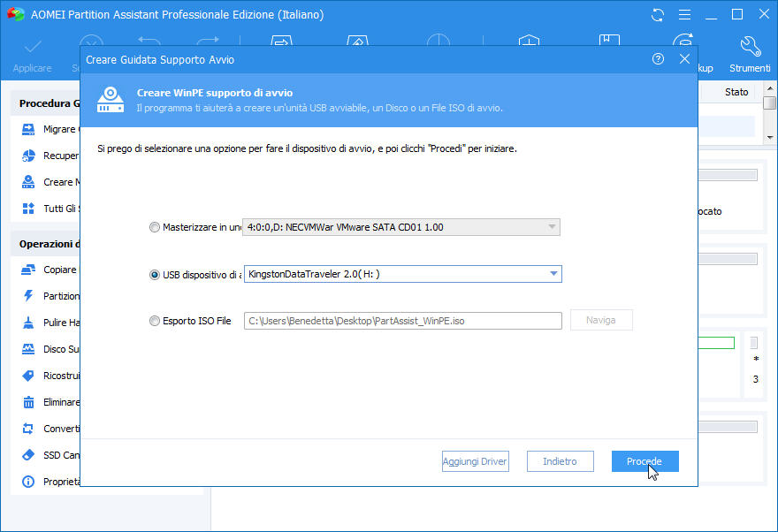Open the hamburger menu in title bar
Screen dimensions: 778x532
(684, 15)
